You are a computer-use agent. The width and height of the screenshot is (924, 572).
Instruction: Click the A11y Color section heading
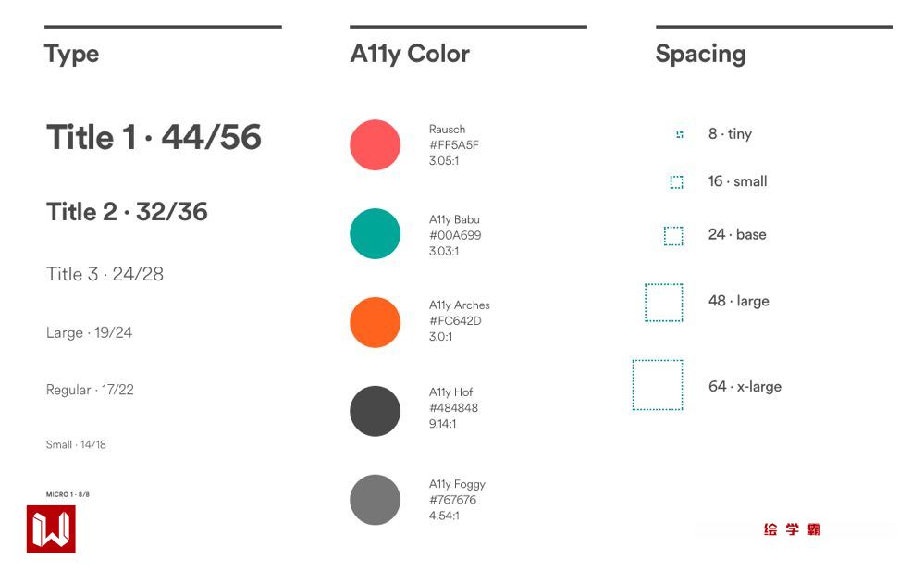point(410,54)
